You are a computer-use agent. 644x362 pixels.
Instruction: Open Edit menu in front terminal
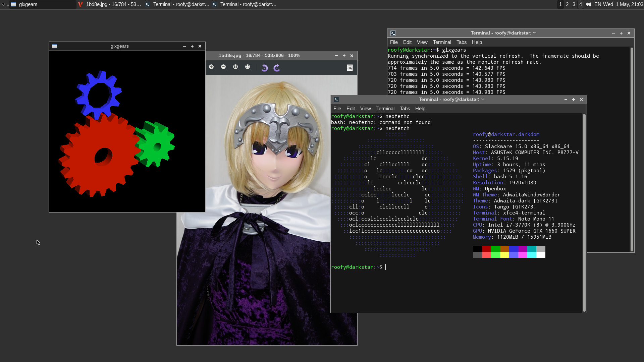click(x=351, y=109)
